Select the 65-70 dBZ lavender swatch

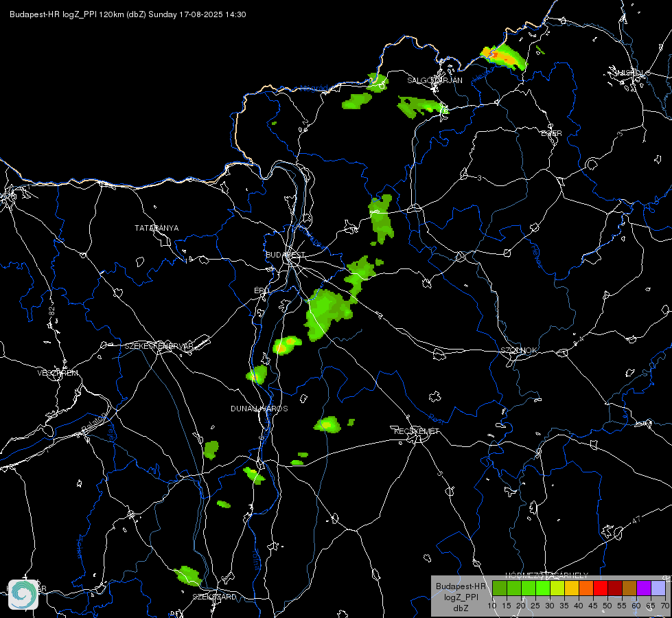pos(658,588)
